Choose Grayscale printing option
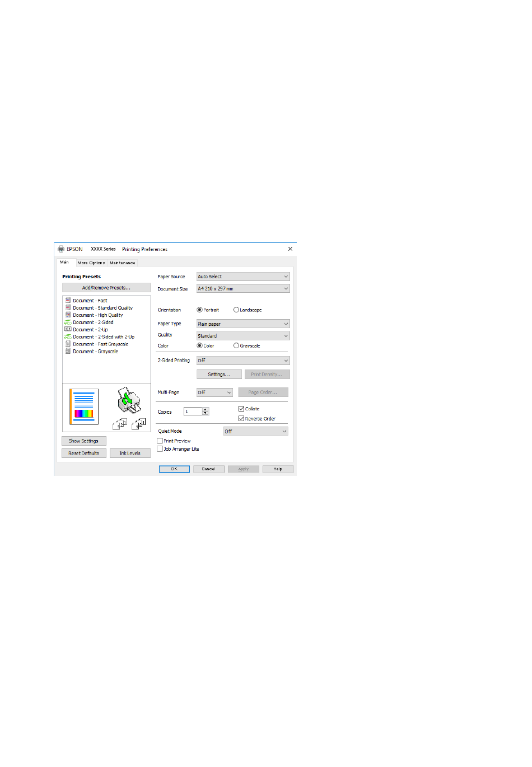 point(236,345)
